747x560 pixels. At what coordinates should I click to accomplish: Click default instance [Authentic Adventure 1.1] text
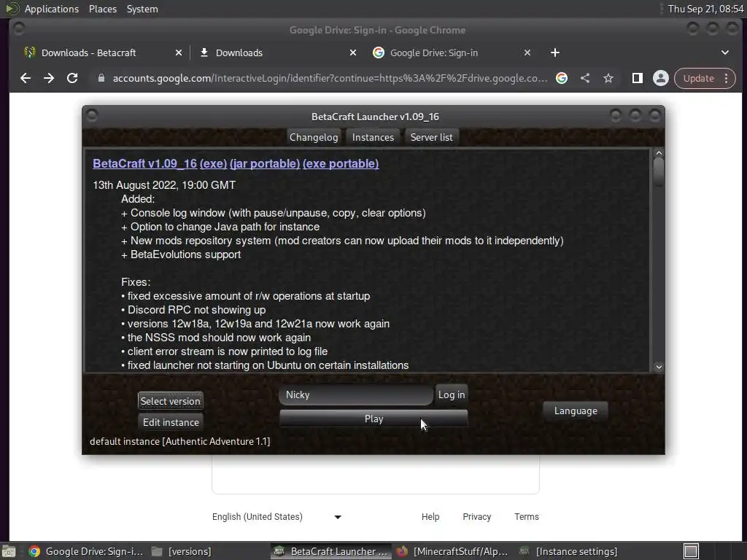click(x=179, y=441)
